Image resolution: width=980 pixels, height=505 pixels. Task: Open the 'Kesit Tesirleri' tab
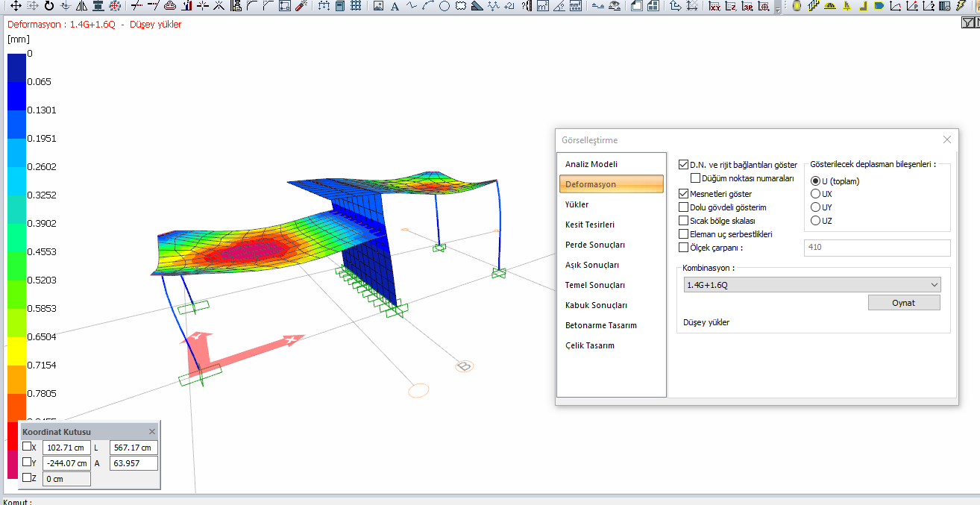pyautogui.click(x=590, y=225)
